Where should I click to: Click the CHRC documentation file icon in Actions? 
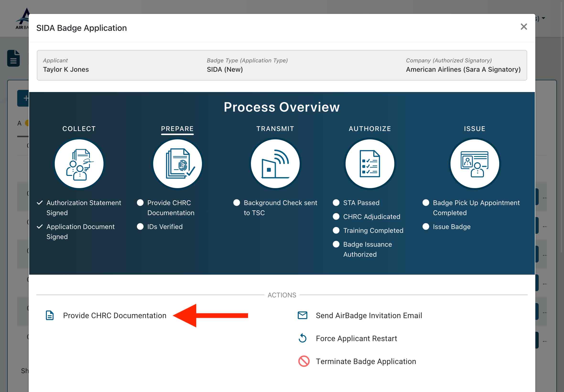coord(50,315)
